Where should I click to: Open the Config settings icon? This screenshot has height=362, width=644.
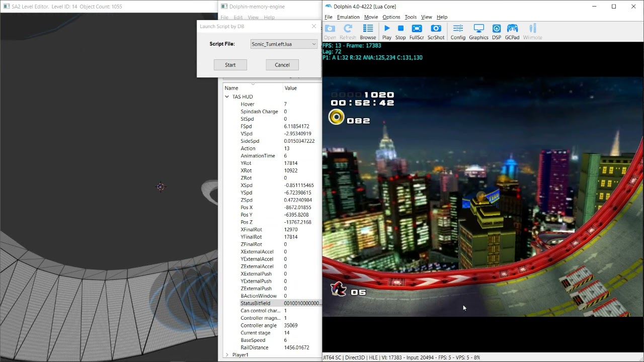coord(458,29)
